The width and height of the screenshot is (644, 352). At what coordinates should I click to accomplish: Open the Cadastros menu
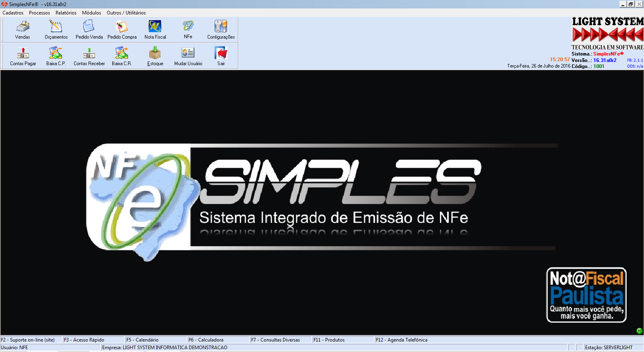pyautogui.click(x=13, y=13)
